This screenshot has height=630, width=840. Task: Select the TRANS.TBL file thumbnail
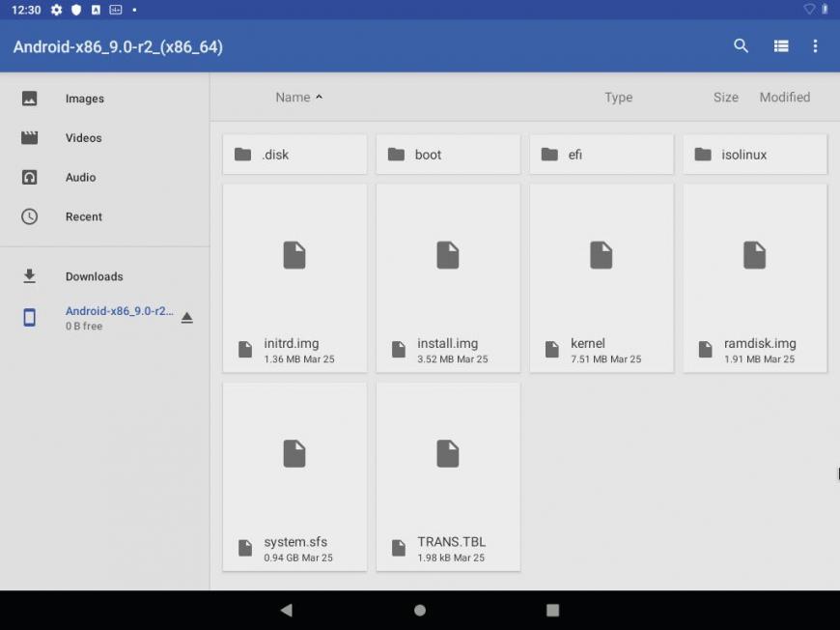448,453
